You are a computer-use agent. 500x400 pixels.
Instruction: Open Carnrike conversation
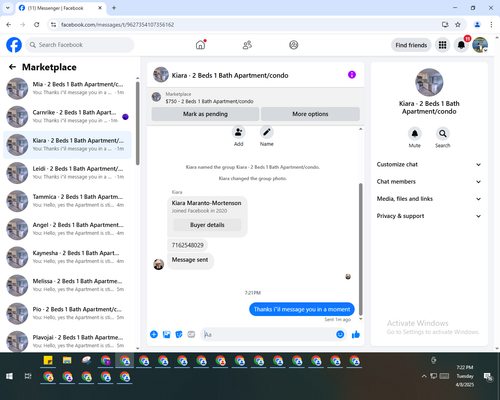point(67,117)
